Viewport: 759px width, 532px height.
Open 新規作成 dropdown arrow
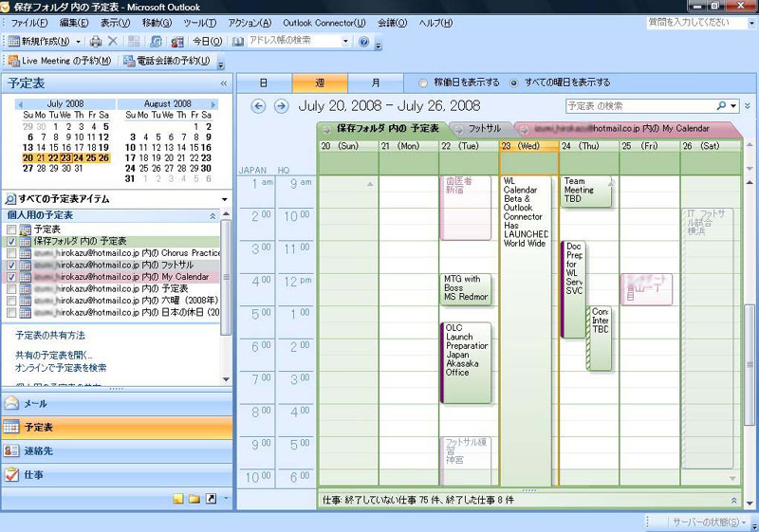[79, 42]
